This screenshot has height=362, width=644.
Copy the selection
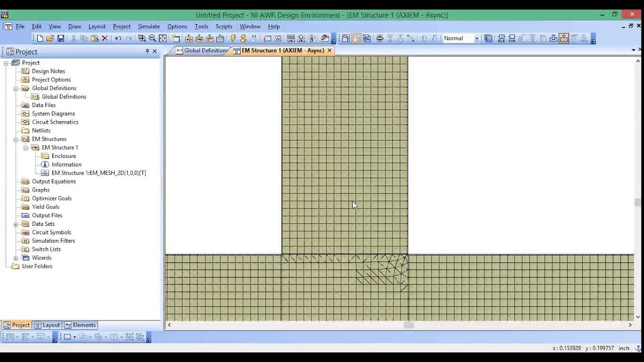(x=84, y=38)
